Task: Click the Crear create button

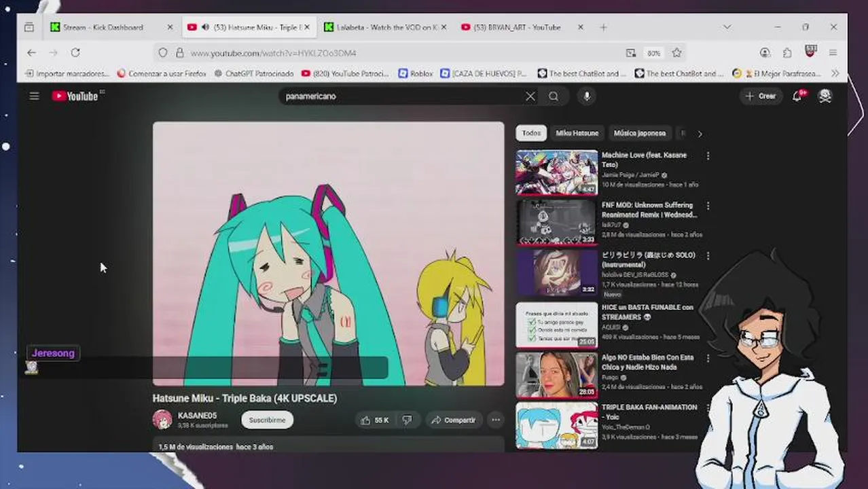Action: coord(761,96)
